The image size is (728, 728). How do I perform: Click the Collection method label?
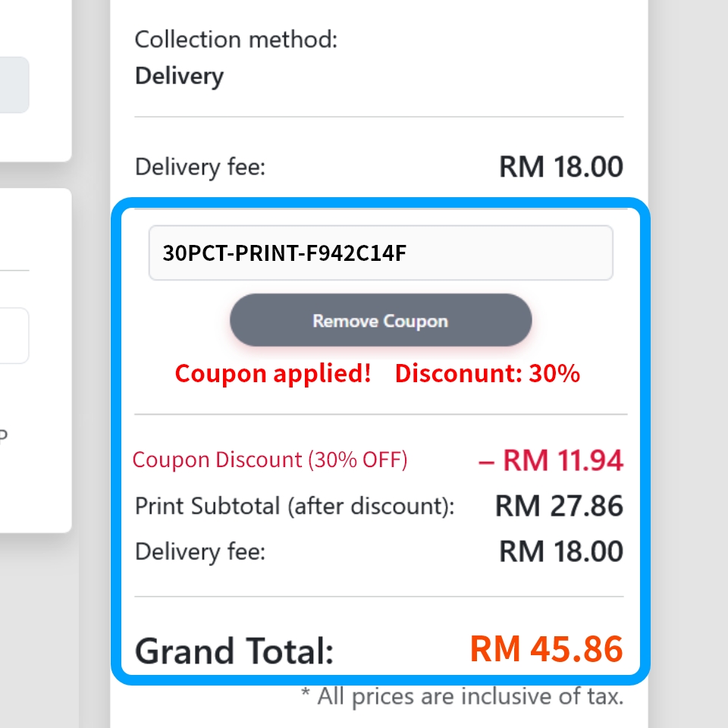(236, 39)
